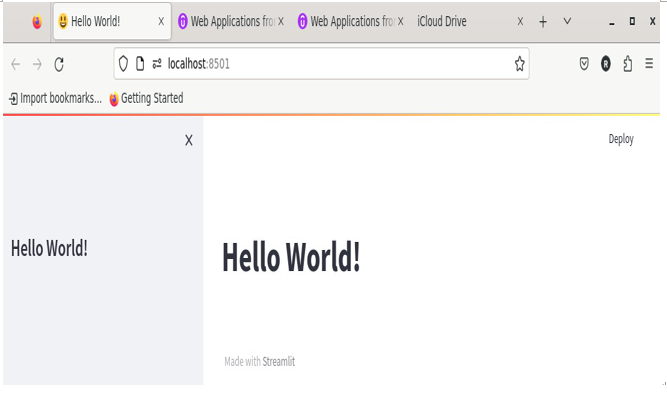This screenshot has height=398, width=667.
Task: Open Import bookmarks bookmark item
Action: 55,98
